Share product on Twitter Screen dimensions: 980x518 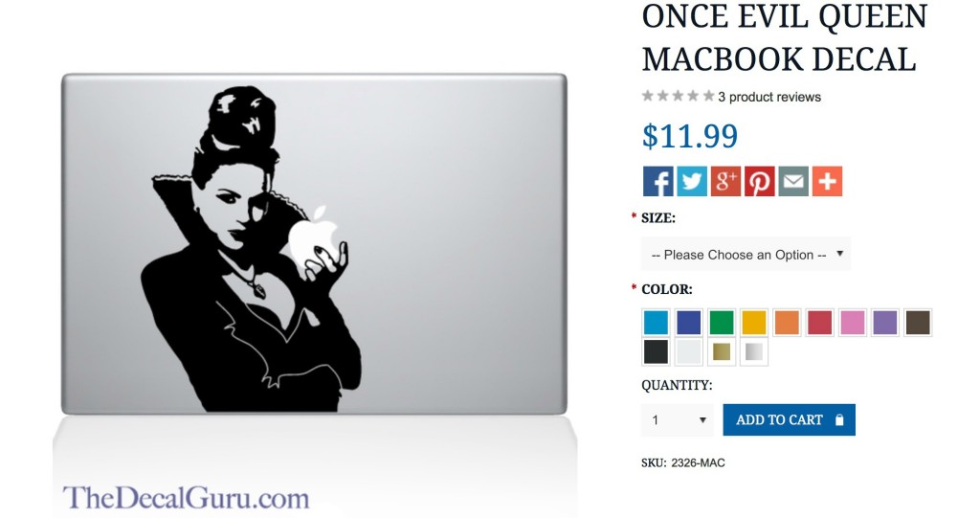pyautogui.click(x=692, y=181)
